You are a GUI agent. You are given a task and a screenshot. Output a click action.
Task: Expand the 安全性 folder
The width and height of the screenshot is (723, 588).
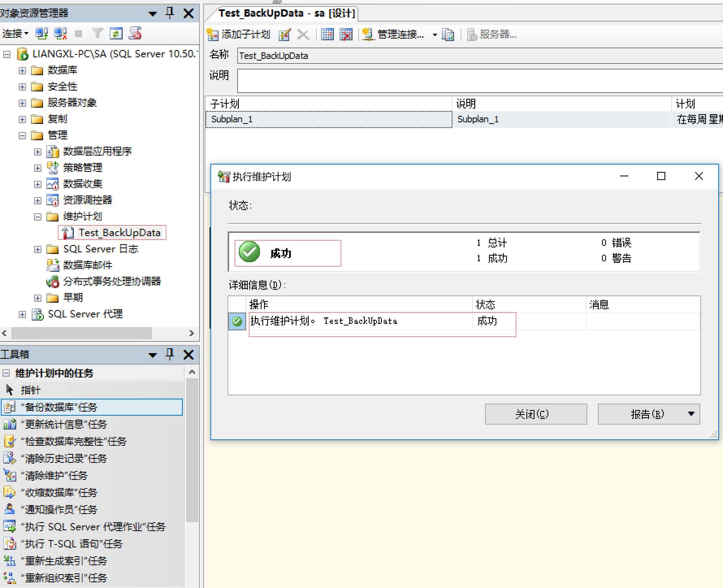pos(22,87)
